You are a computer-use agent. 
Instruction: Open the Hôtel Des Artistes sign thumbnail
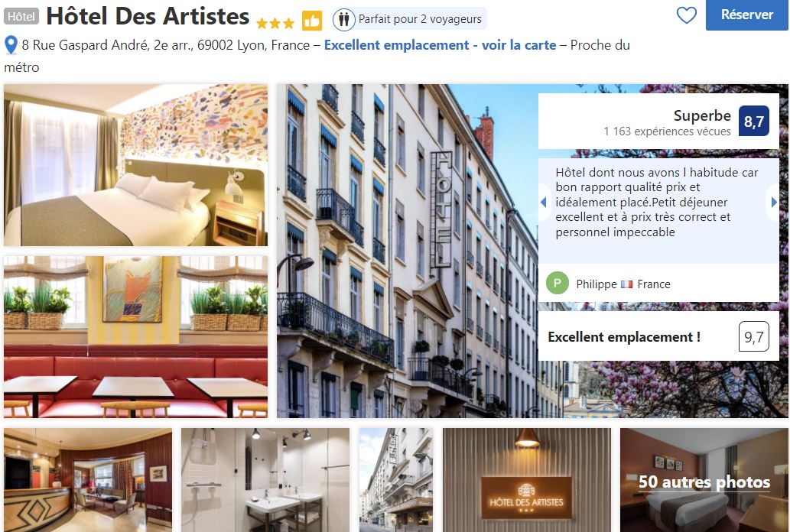point(526,480)
